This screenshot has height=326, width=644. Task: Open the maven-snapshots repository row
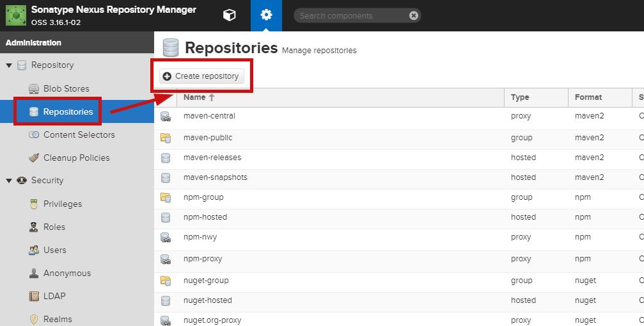tap(399, 178)
